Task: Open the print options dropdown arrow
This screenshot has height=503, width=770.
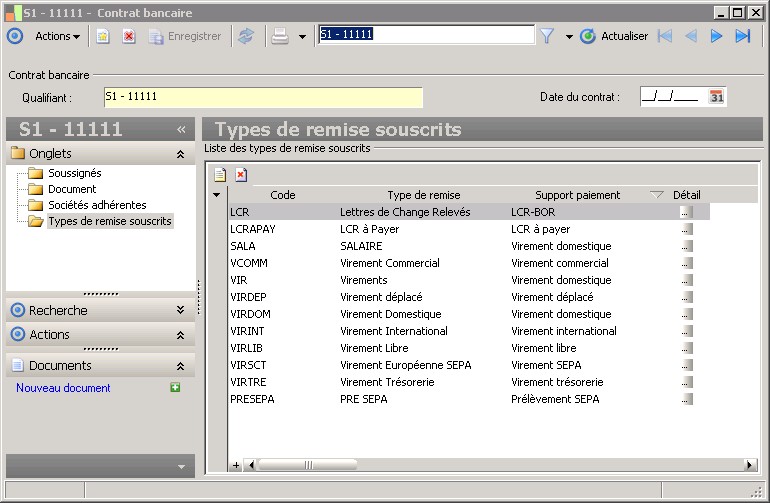Action: tap(302, 37)
